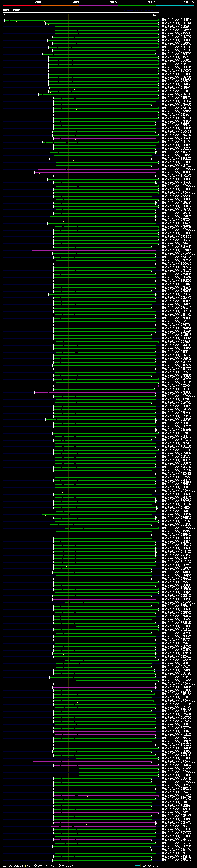The height and width of the screenshot is (868, 197).
Task: Open hit UniRef100_C5EUH7
Action: point(177,200)
